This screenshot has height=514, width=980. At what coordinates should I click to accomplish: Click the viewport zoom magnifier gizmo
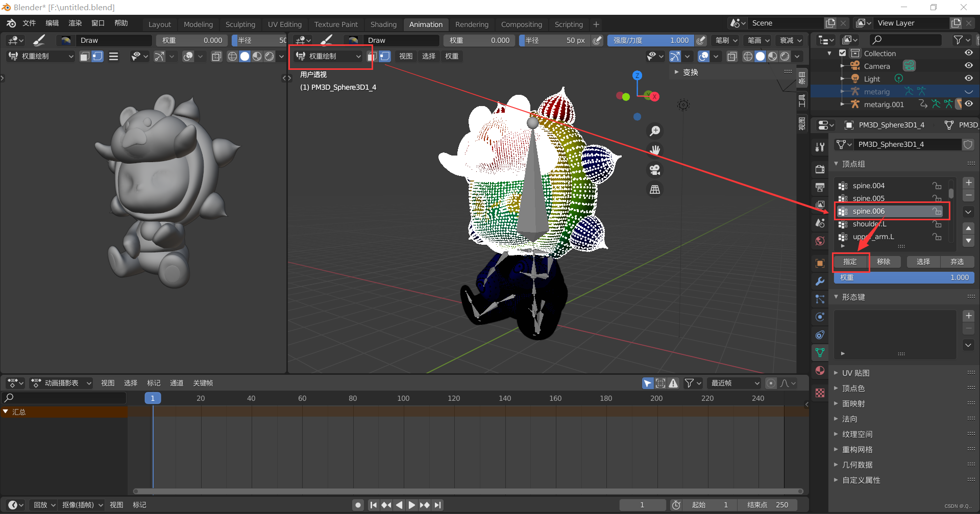click(x=655, y=131)
